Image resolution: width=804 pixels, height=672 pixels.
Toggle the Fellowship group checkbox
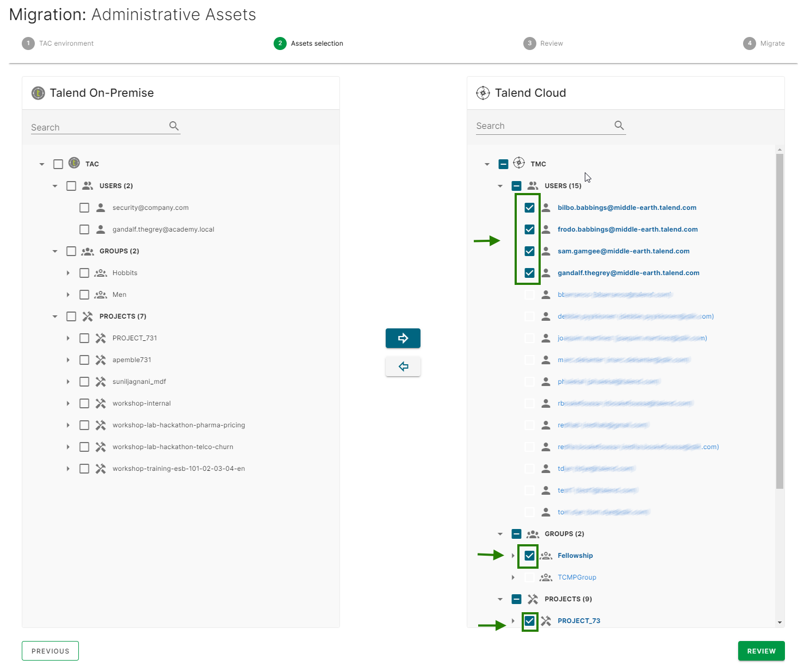(529, 555)
